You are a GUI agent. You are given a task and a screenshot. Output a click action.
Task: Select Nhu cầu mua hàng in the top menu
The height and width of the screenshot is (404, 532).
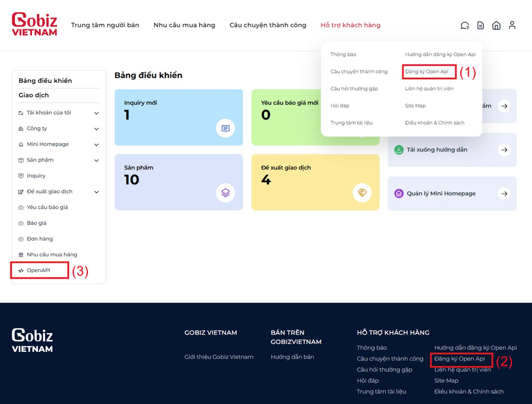coord(184,25)
